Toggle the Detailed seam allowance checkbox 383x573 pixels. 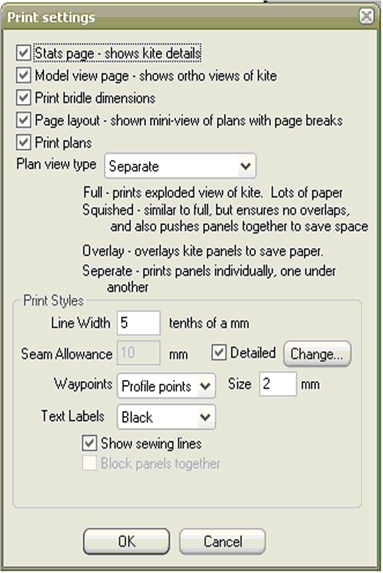219,353
